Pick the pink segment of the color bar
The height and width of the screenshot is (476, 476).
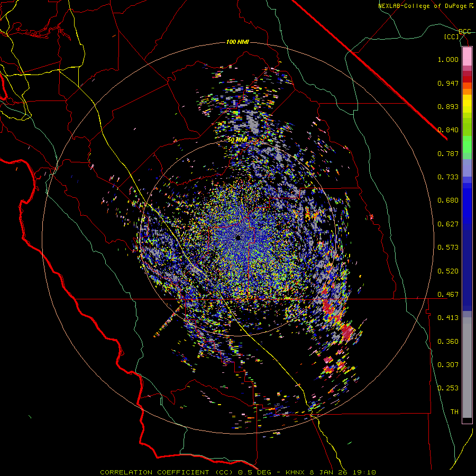(467, 57)
